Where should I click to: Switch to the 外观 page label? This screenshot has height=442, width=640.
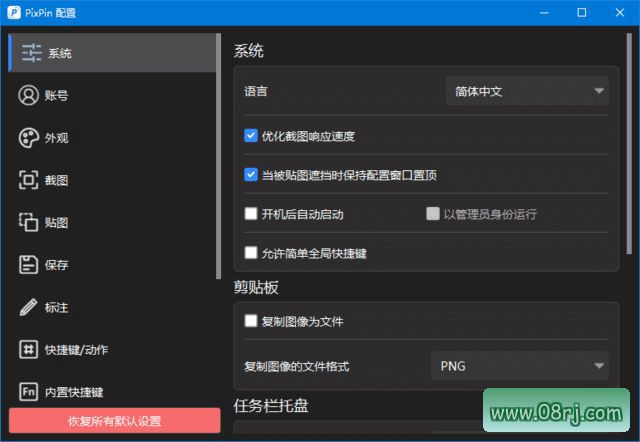[x=56, y=138]
